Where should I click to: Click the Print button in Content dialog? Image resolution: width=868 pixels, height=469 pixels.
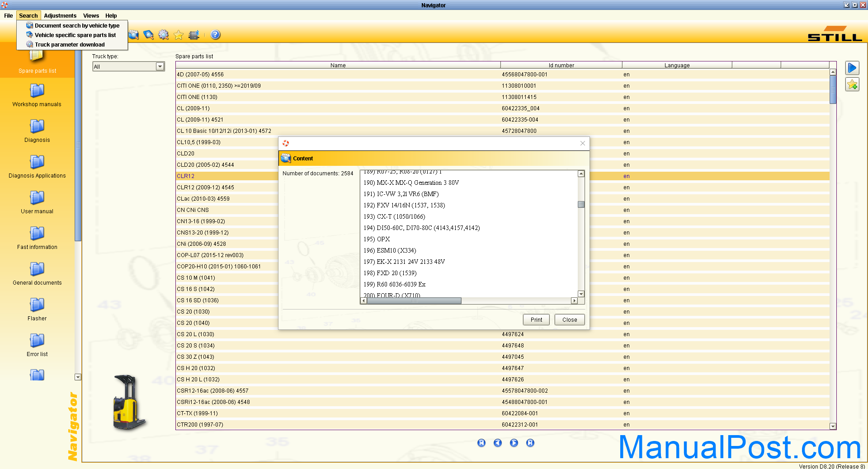click(536, 319)
